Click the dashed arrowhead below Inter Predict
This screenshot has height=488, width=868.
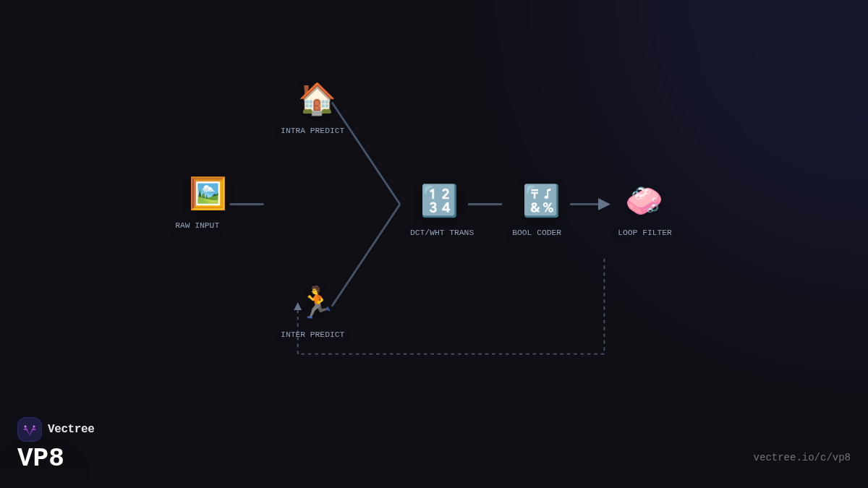tap(298, 307)
